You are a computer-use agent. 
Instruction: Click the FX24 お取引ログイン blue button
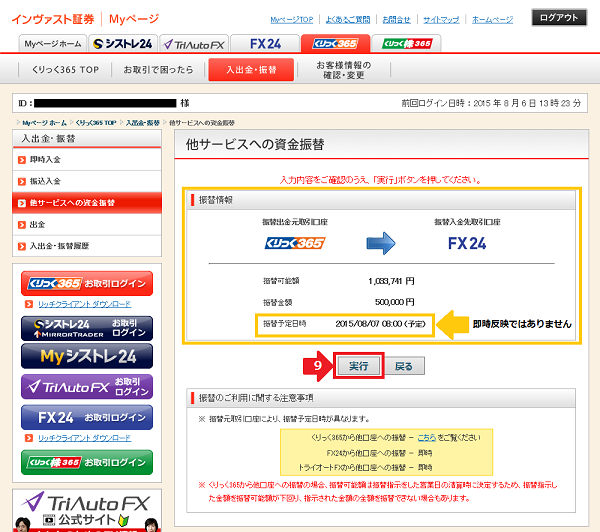point(87,417)
